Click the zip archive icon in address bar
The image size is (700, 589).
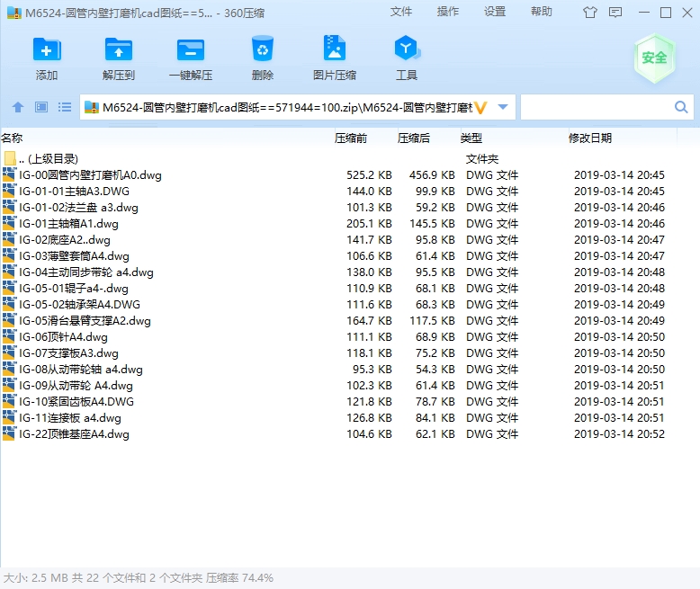[x=92, y=107]
